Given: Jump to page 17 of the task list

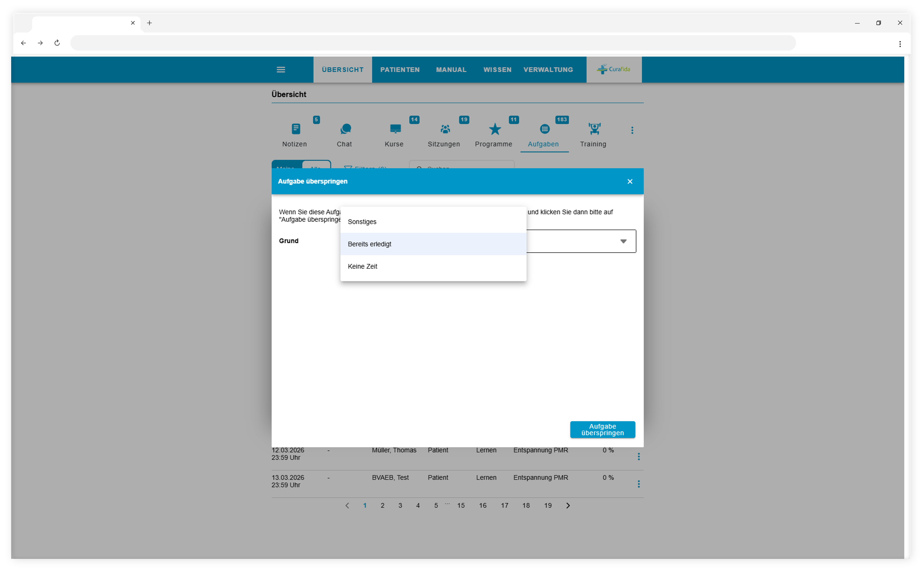Looking at the screenshot, I should [504, 505].
